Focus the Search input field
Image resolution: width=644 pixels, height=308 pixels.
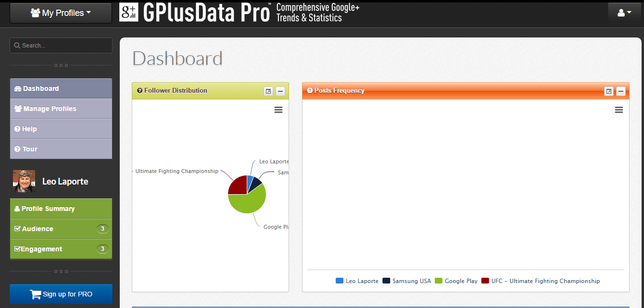(x=61, y=46)
